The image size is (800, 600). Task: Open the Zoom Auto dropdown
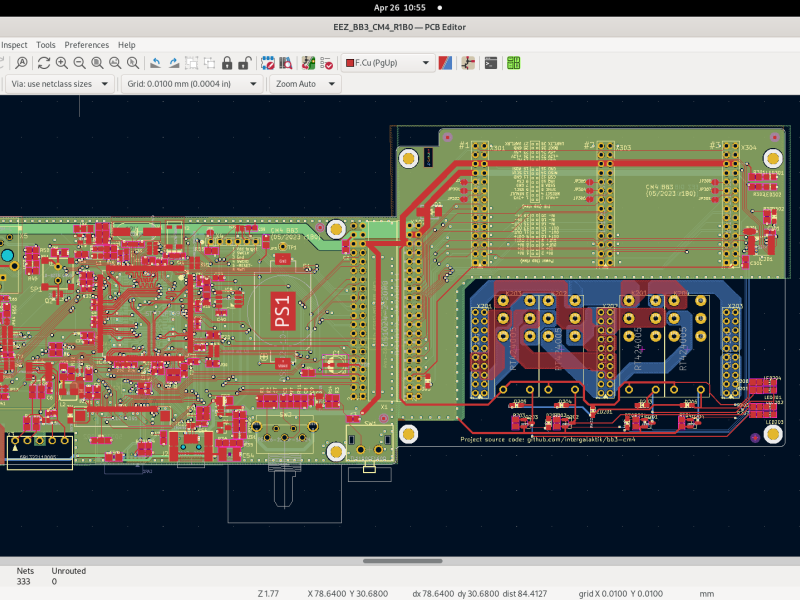point(304,83)
